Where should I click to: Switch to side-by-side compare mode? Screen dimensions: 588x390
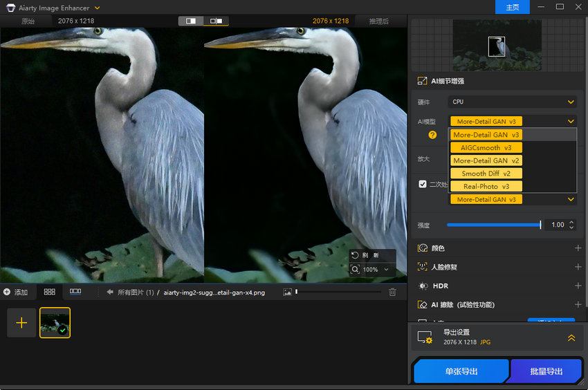tap(216, 21)
